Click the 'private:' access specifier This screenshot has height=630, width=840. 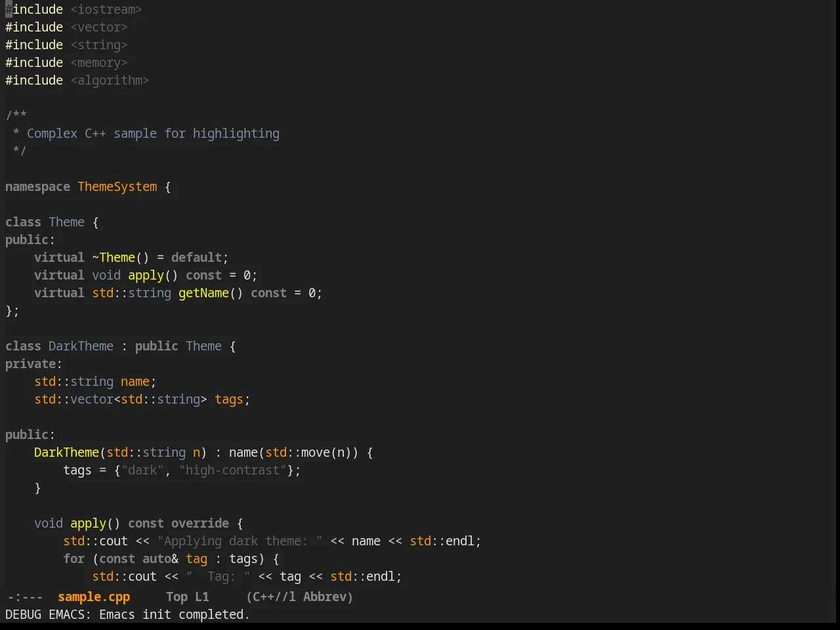click(34, 364)
